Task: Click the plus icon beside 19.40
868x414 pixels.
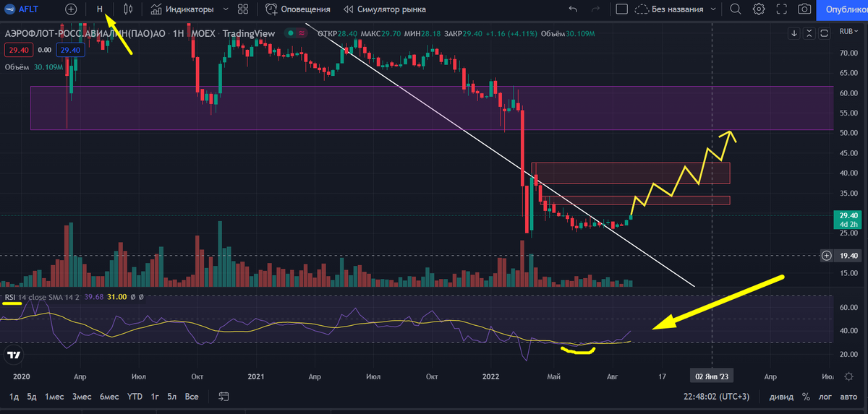Action: (x=827, y=256)
